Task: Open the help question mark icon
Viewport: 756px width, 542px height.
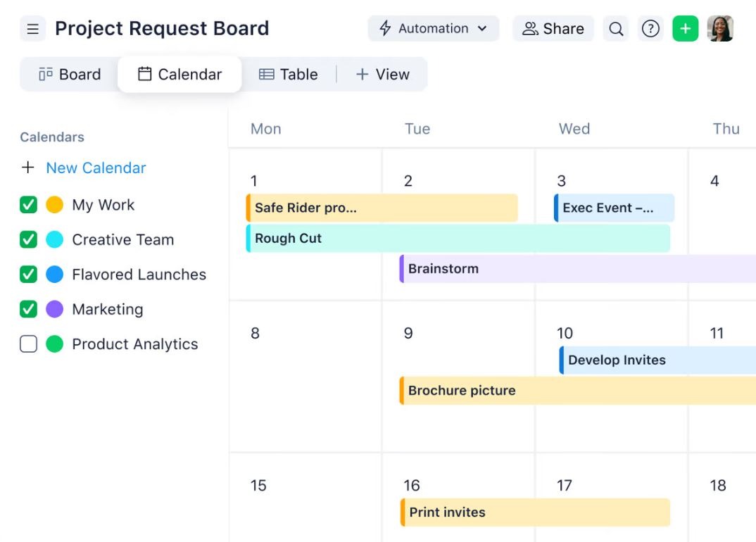Action: [651, 29]
